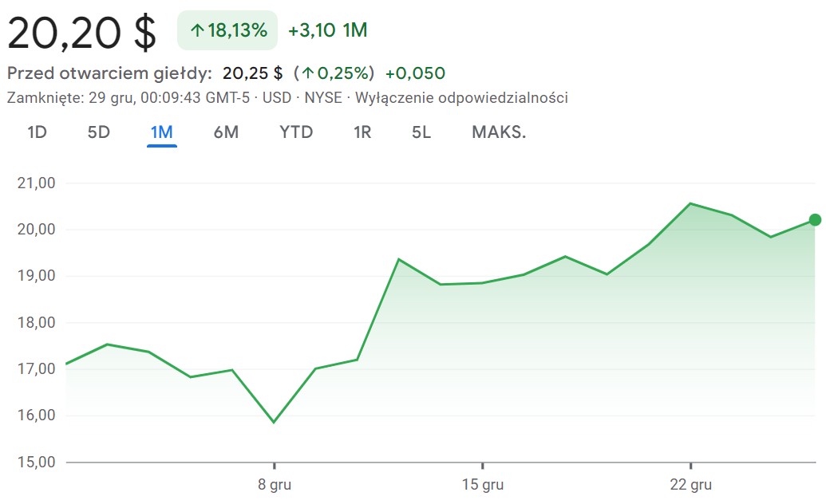This screenshot has width=826, height=504.
Task: Switch chart to 1R range
Action: (x=362, y=132)
